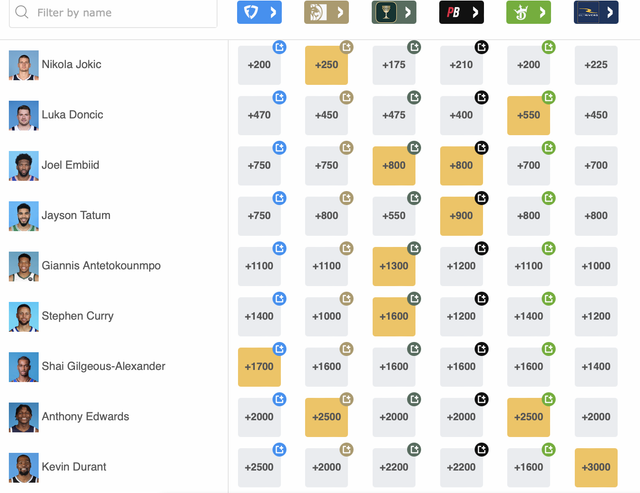Open the Anthony Edwards player name
This screenshot has width=640, height=493.
click(x=85, y=417)
